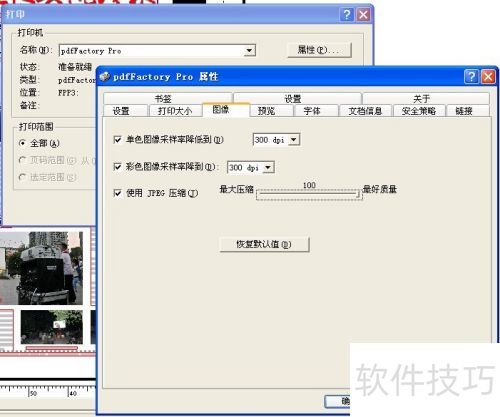Toggle 单色图像采样率降低到 checkbox
500x417 pixels.
coord(117,139)
